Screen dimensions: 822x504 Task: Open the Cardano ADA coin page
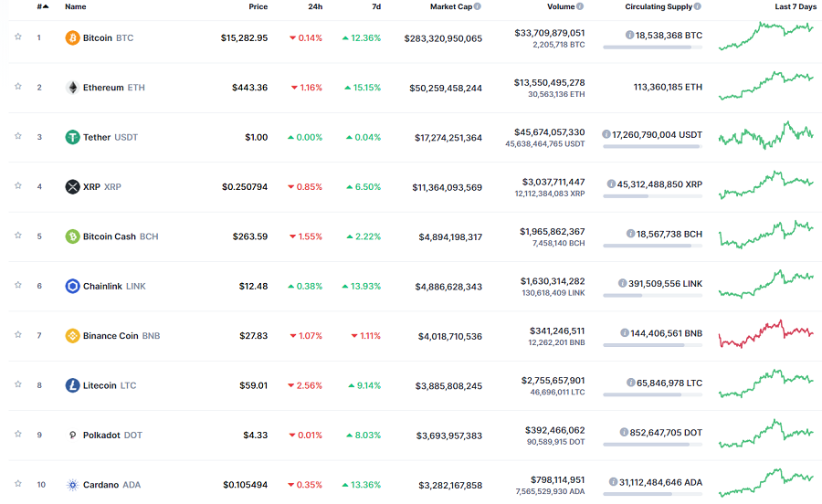[x=111, y=485]
